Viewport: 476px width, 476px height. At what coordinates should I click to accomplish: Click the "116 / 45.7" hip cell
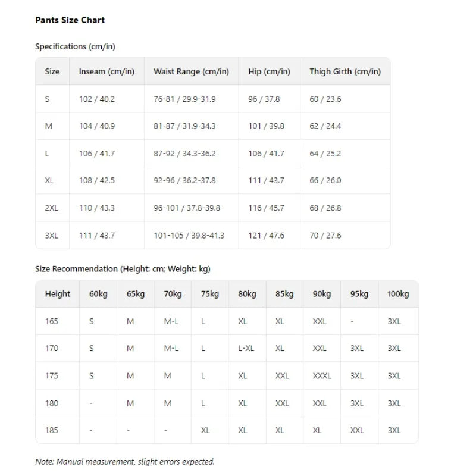pyautogui.click(x=266, y=208)
